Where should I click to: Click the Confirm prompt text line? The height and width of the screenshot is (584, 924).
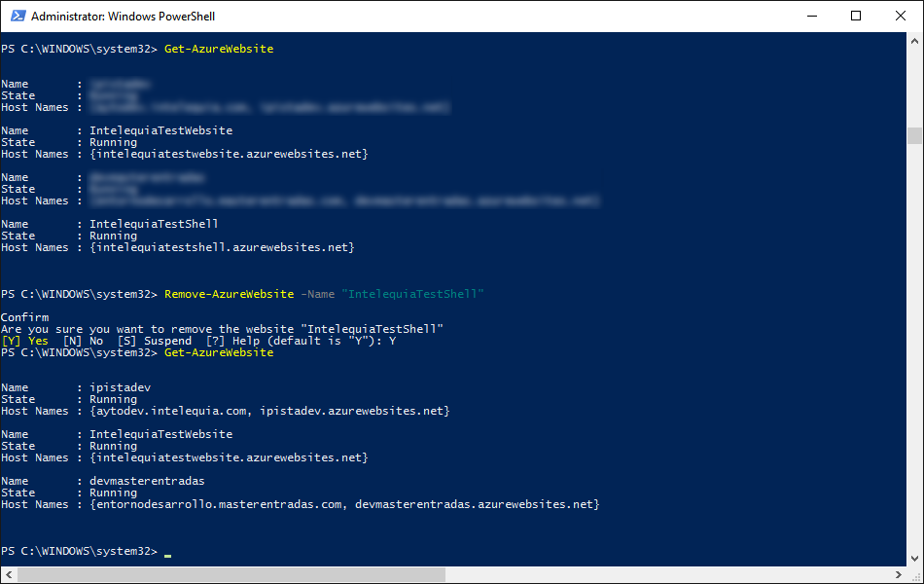26,316
